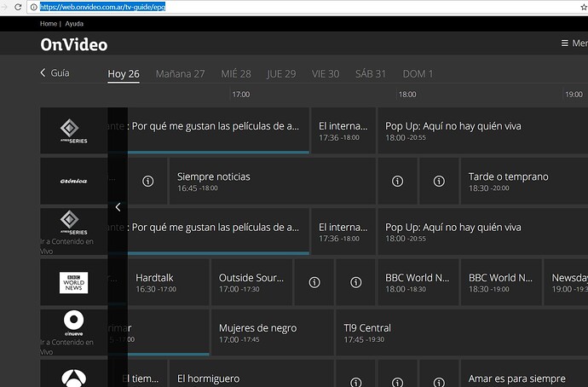588x387 pixels.
Task: Open Amar es para siempre program
Action: tap(524, 374)
